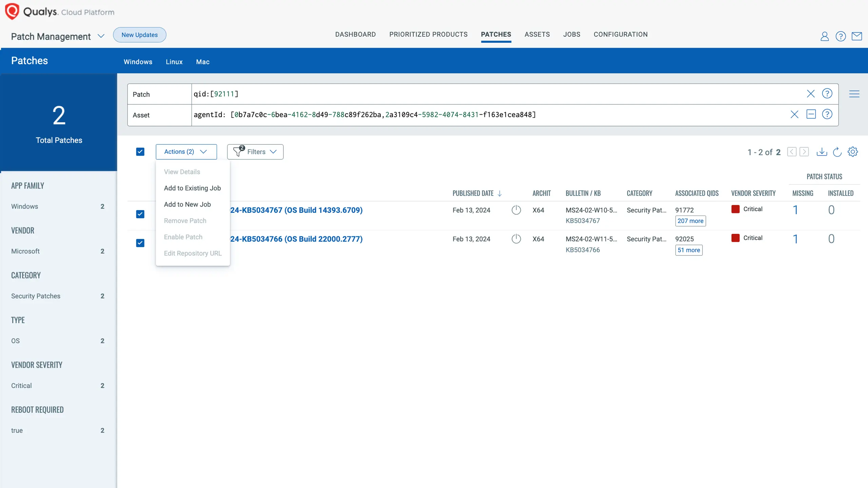Click red Critical swatch for KB5034766
Viewport: 868px width, 488px height.
pos(735,238)
